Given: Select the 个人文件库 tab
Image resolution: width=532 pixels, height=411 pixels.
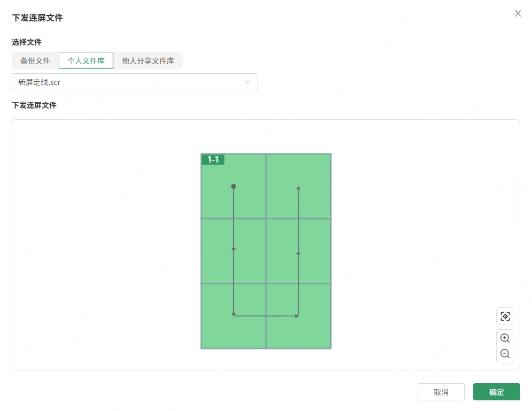Looking at the screenshot, I should pos(86,61).
